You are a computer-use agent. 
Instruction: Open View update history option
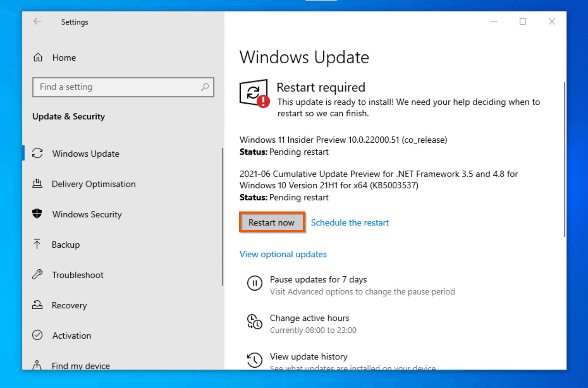tap(309, 356)
